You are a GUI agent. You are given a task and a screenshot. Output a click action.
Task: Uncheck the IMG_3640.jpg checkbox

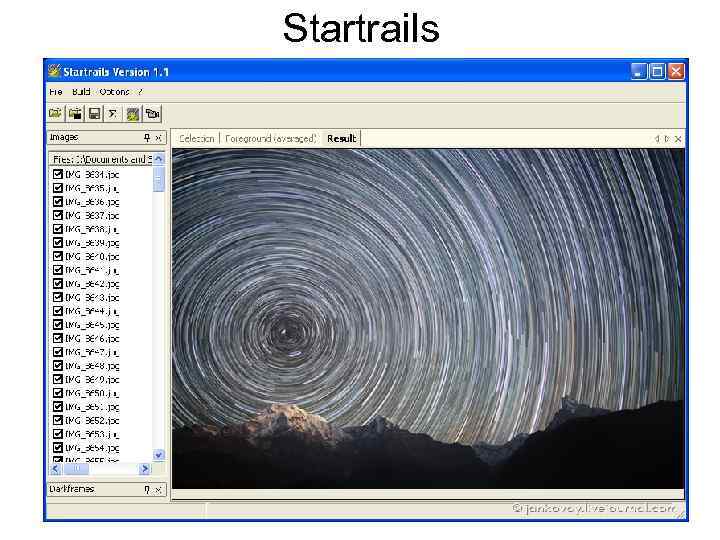58,256
